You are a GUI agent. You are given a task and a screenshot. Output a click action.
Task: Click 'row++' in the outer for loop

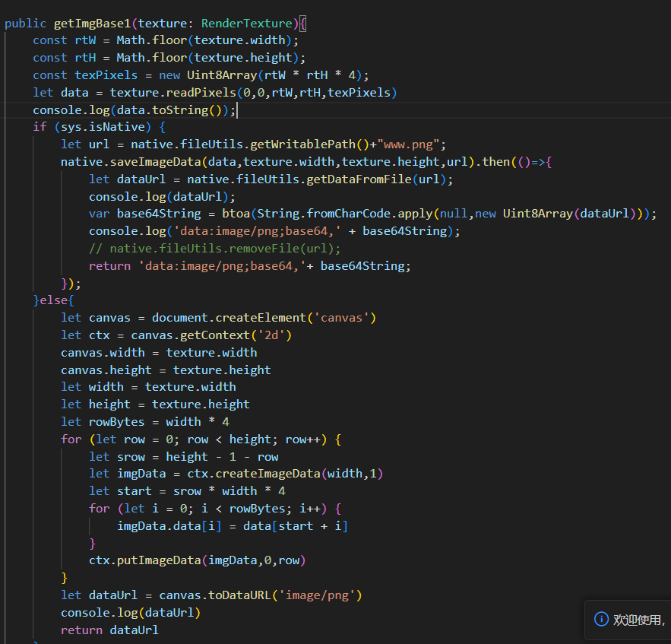tap(303, 439)
